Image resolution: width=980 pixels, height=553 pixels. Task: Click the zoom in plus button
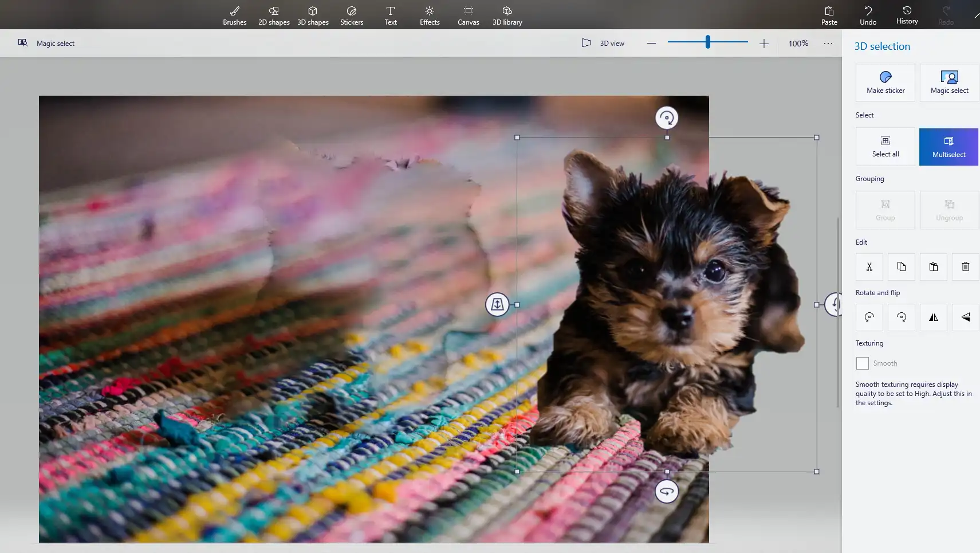tap(764, 44)
